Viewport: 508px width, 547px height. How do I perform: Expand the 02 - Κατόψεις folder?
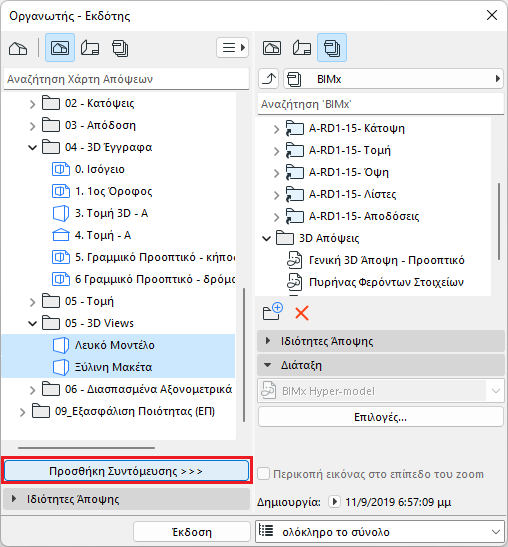click(x=32, y=104)
